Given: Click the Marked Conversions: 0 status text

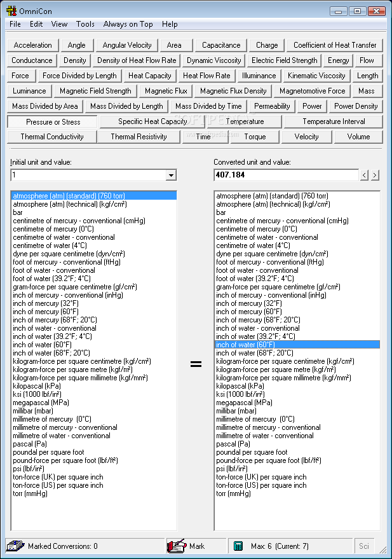Looking at the screenshot, I should click(63, 546).
